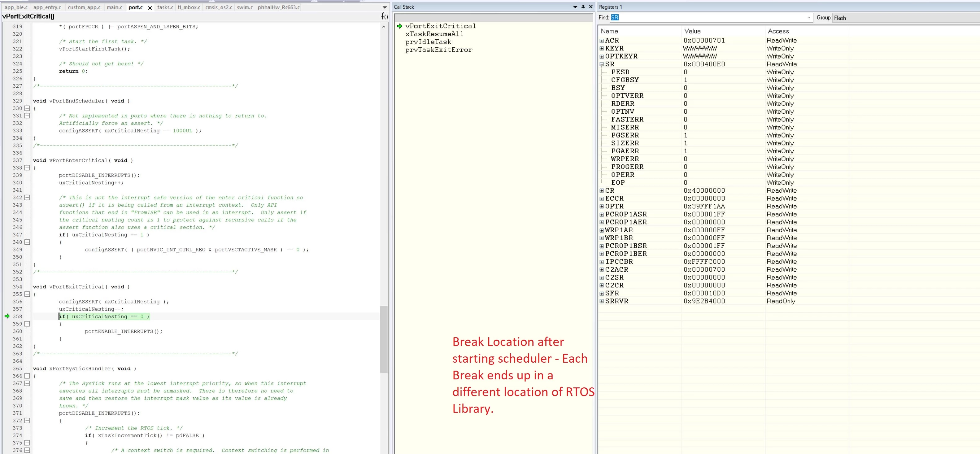Image resolution: width=980 pixels, height=454 pixels.
Task: Collapse the SR register tree
Action: pos(601,64)
